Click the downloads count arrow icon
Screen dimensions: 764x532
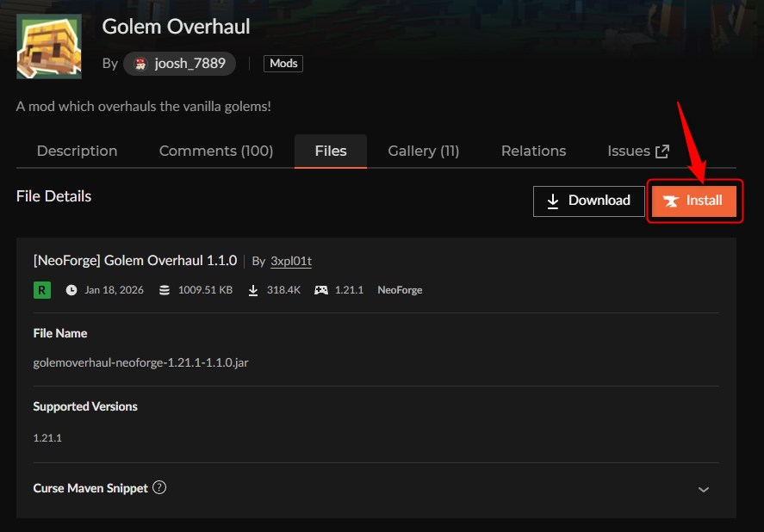click(253, 290)
